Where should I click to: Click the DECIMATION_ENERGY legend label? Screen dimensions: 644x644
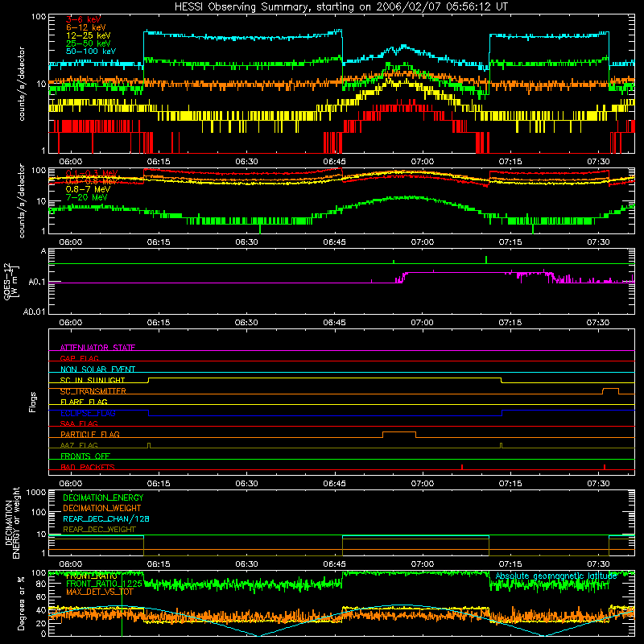[x=103, y=497]
